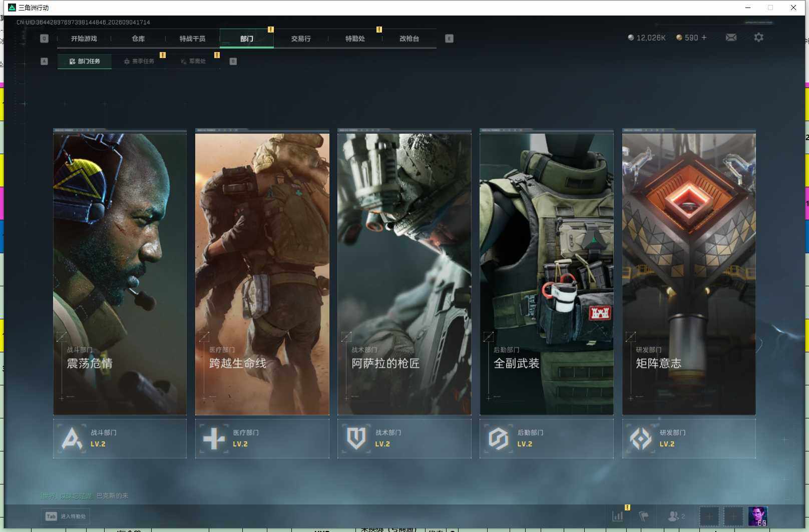Open the 军需处 sub-tab

pyautogui.click(x=193, y=61)
